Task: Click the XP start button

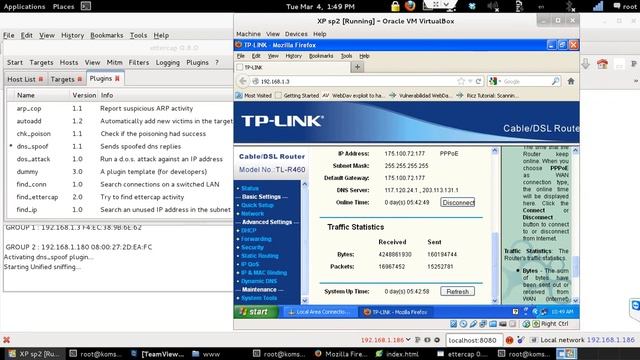Action: 256,312
